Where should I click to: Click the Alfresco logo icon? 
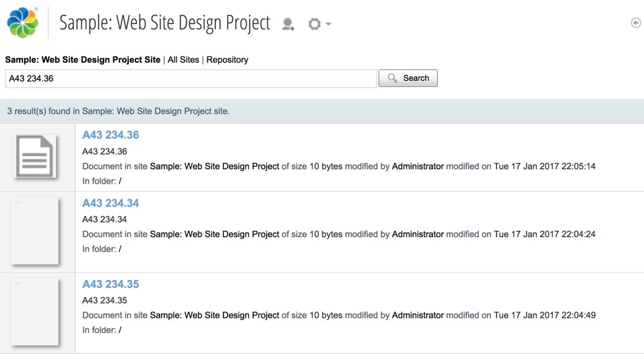tap(23, 23)
